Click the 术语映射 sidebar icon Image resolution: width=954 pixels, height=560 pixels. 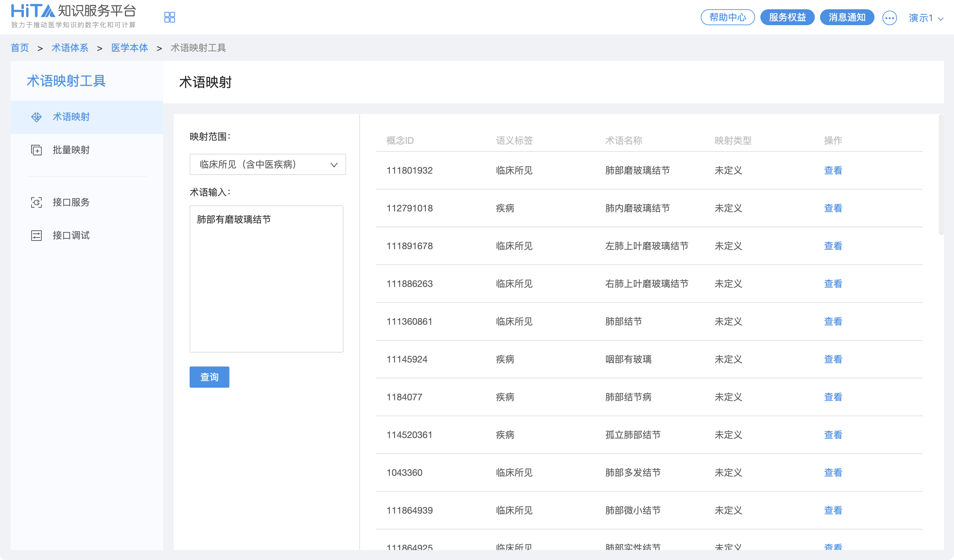36,117
